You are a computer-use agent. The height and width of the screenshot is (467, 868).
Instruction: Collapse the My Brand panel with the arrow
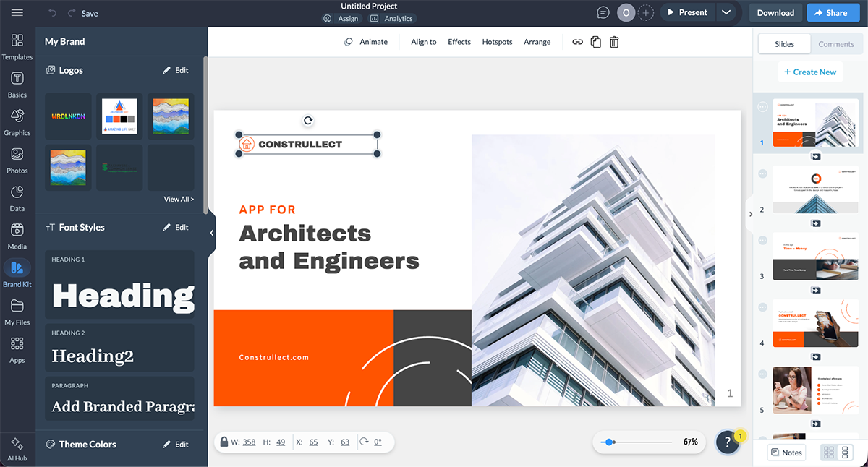click(212, 233)
